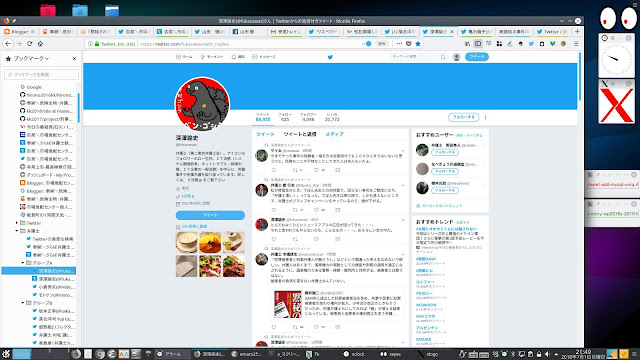Switch to emacs25 in the taskbar

coord(247,354)
